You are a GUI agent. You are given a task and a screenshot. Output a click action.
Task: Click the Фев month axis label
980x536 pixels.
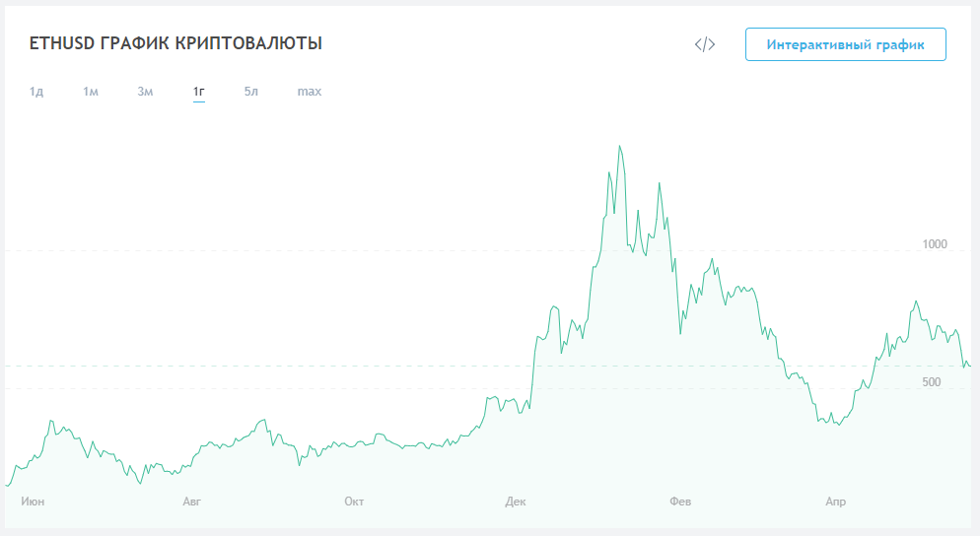point(680,502)
